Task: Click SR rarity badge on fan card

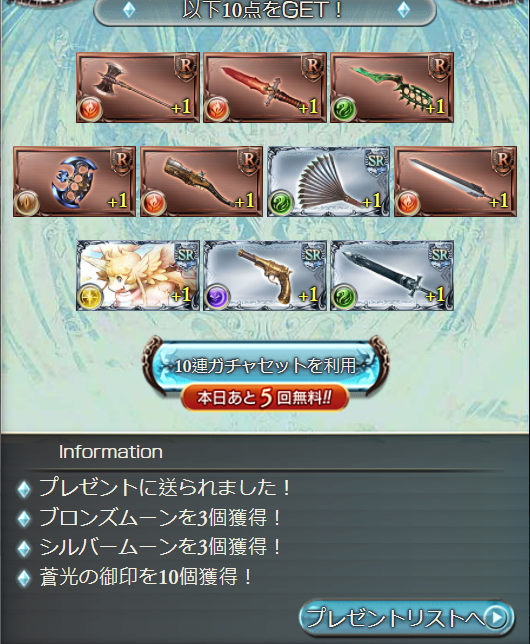Action: pos(376,163)
